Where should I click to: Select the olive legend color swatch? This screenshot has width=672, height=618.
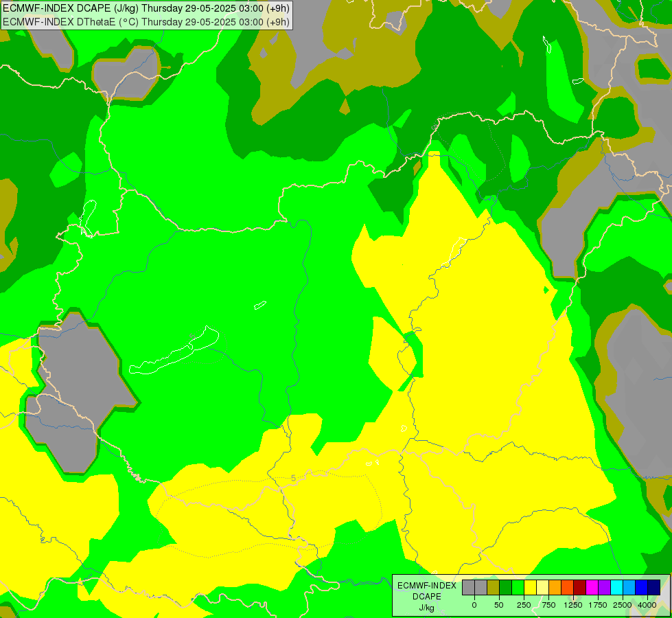[x=493, y=588]
